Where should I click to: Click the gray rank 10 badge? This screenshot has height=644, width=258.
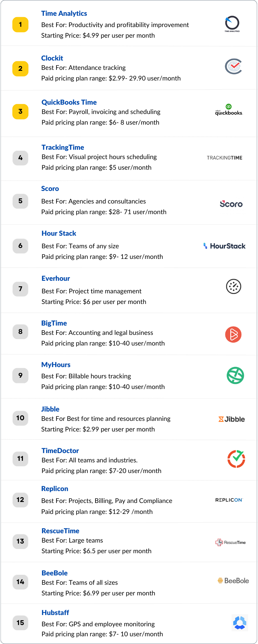coord(20,418)
